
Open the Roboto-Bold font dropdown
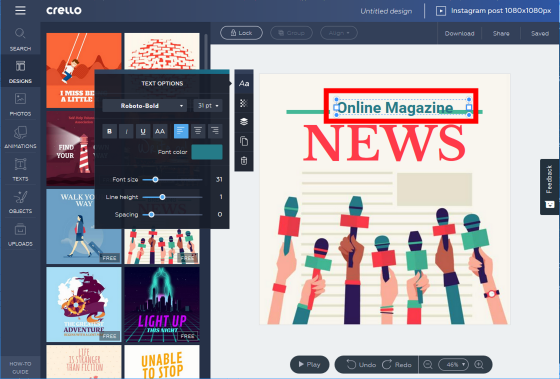pyautogui.click(x=144, y=106)
